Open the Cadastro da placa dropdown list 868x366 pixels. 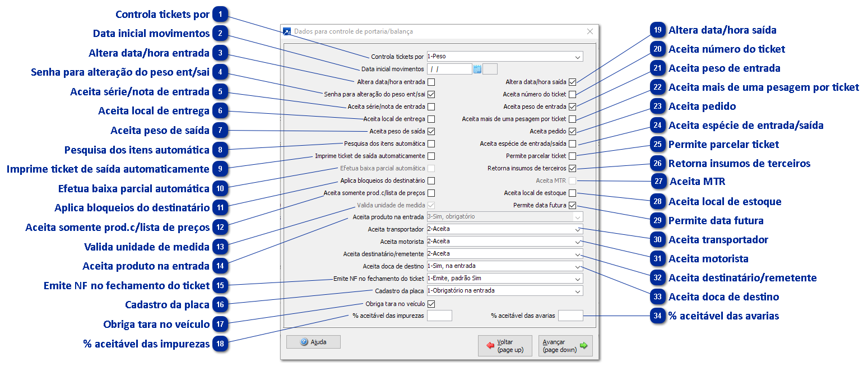coord(578,290)
